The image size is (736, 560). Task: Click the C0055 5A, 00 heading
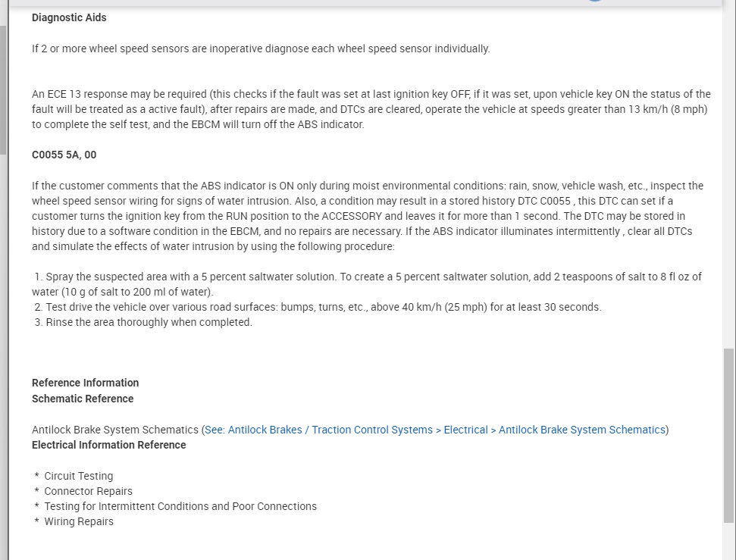(x=64, y=155)
